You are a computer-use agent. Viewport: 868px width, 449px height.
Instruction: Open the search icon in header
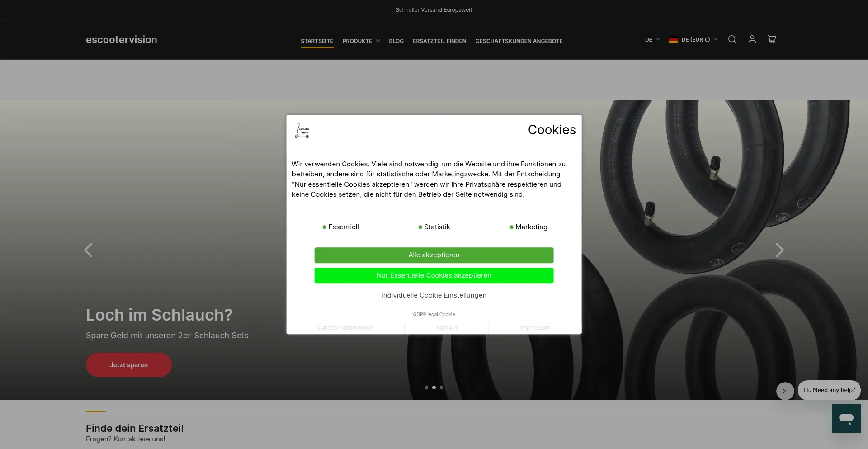click(732, 39)
